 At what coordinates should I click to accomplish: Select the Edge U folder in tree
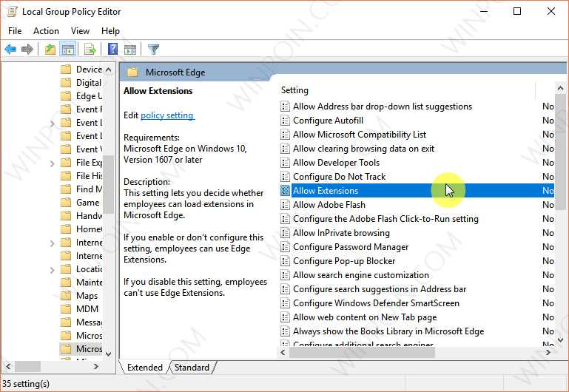tap(81, 95)
